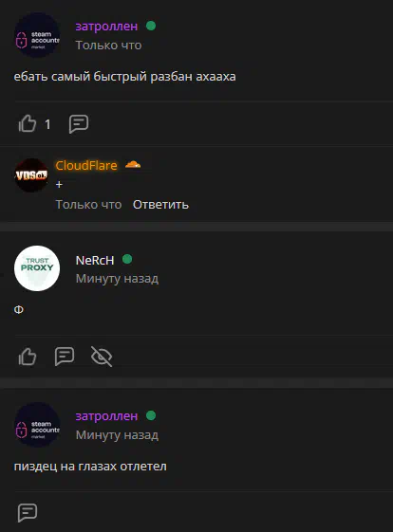
Task: Open comments on the top затроллен post
Action: point(79,124)
